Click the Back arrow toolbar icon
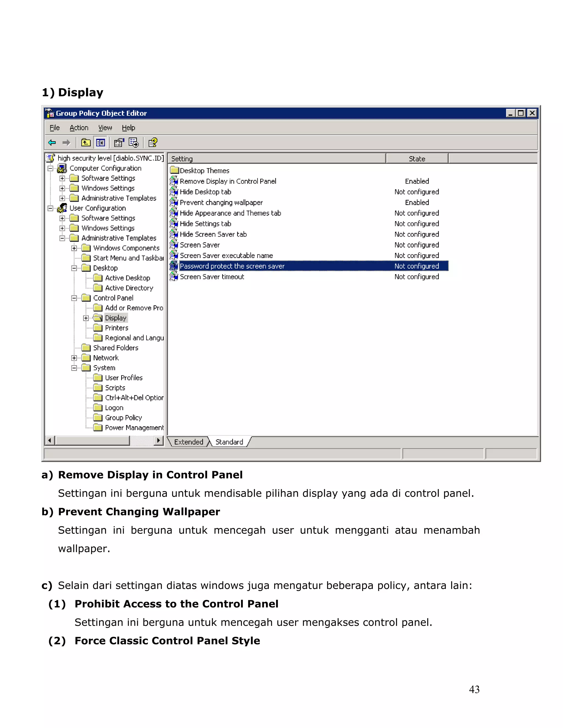The image size is (563, 728). point(52,143)
